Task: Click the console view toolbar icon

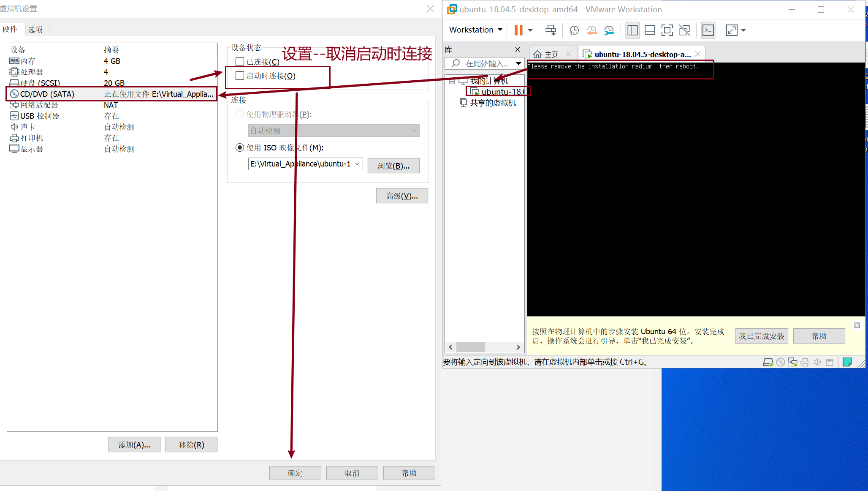Action: (708, 30)
